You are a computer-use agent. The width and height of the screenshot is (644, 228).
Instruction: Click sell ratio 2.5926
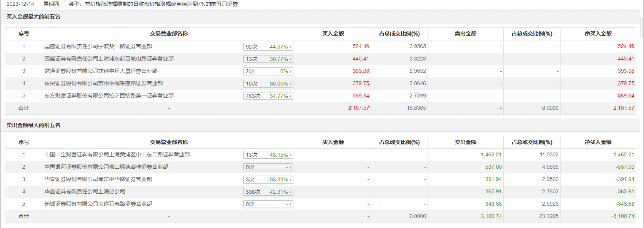[550, 204]
